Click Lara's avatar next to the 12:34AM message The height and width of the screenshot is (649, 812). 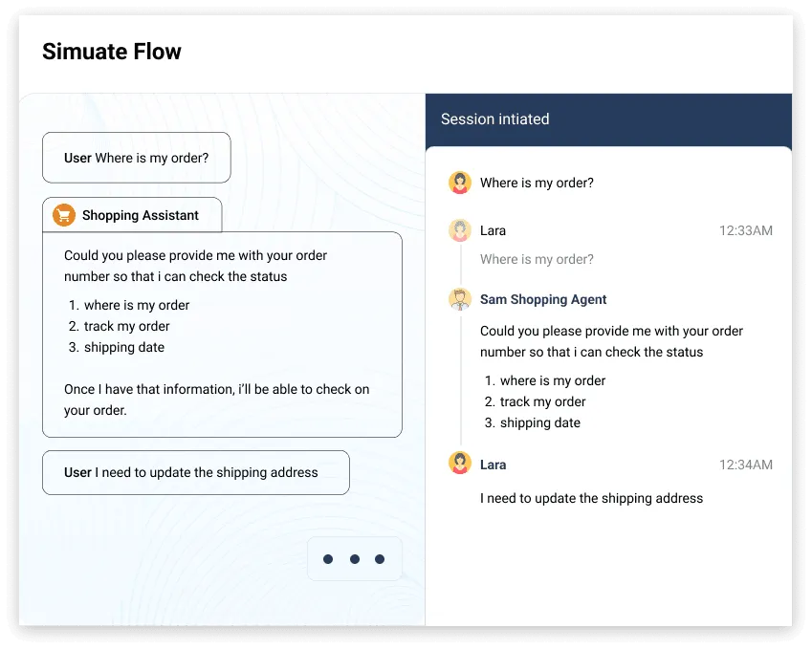(460, 465)
